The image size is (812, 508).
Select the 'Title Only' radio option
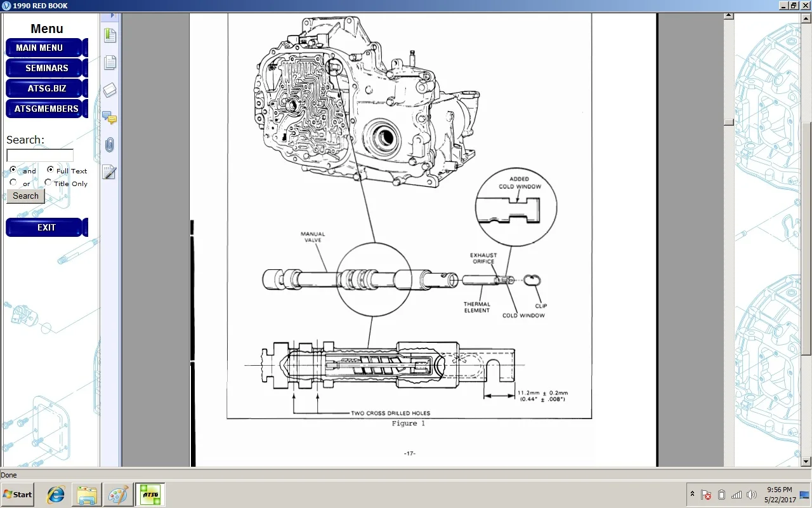click(48, 183)
